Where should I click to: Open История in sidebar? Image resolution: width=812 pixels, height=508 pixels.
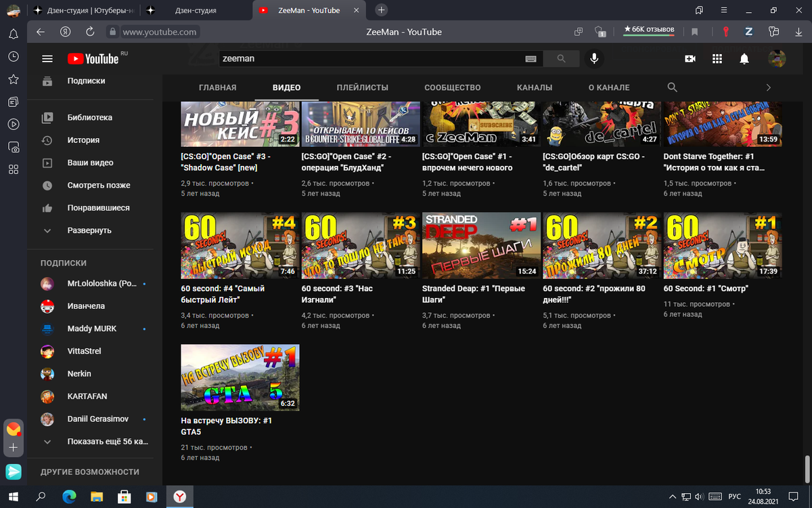coord(85,140)
